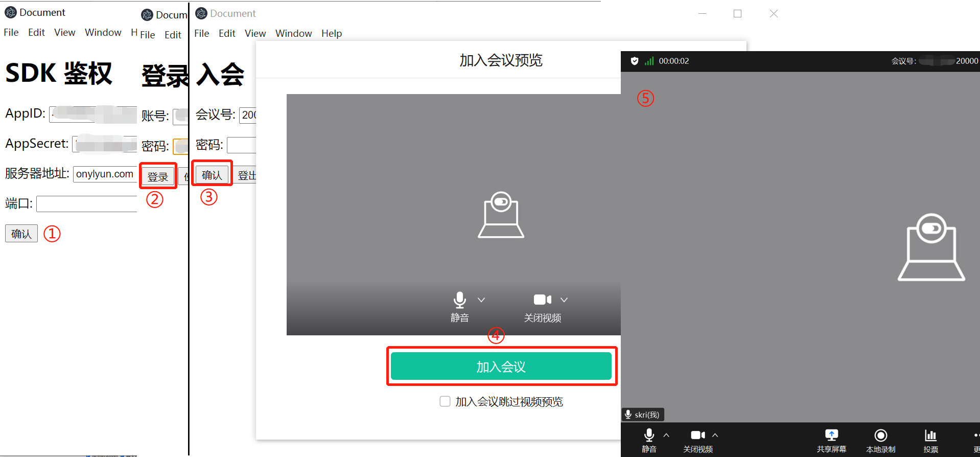Open video options arrow in meeting toolbar

coord(715,436)
